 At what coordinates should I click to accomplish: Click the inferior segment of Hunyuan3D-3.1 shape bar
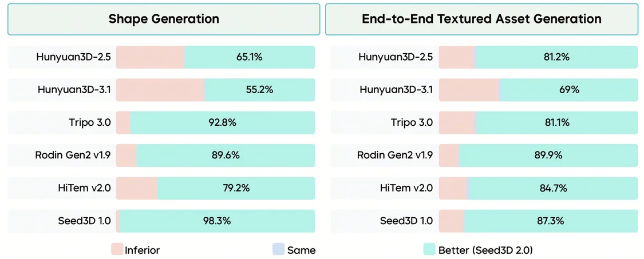[x=160, y=90]
